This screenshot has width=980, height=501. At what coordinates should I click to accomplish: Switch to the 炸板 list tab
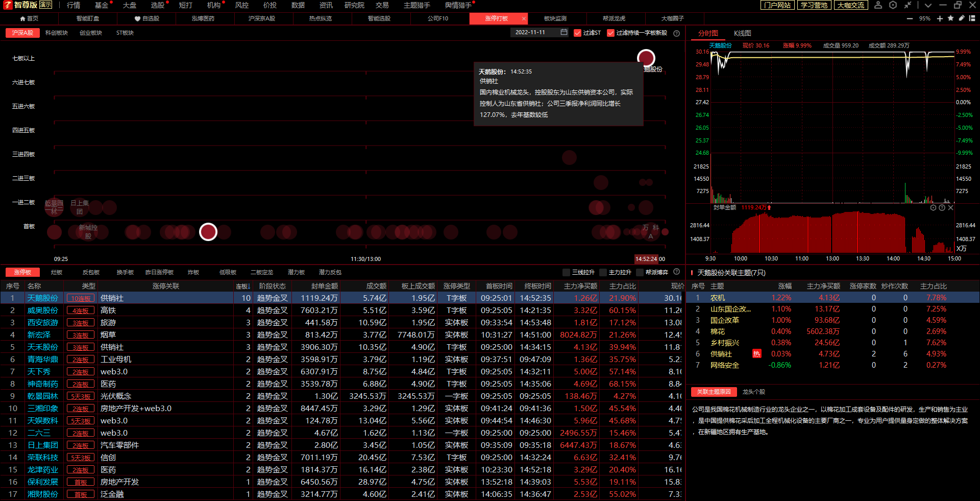point(193,272)
